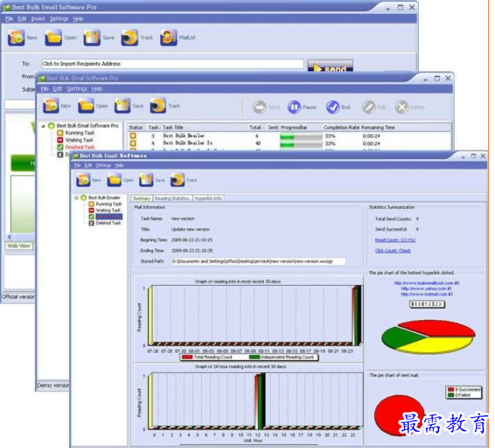Click End task checkmark icon

coord(333,107)
